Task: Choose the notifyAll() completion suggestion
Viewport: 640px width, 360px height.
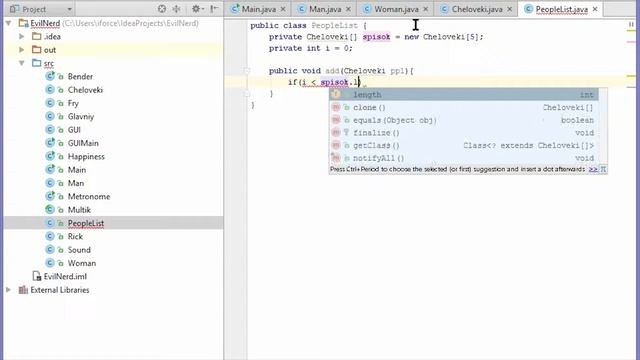Action: click(x=464, y=158)
